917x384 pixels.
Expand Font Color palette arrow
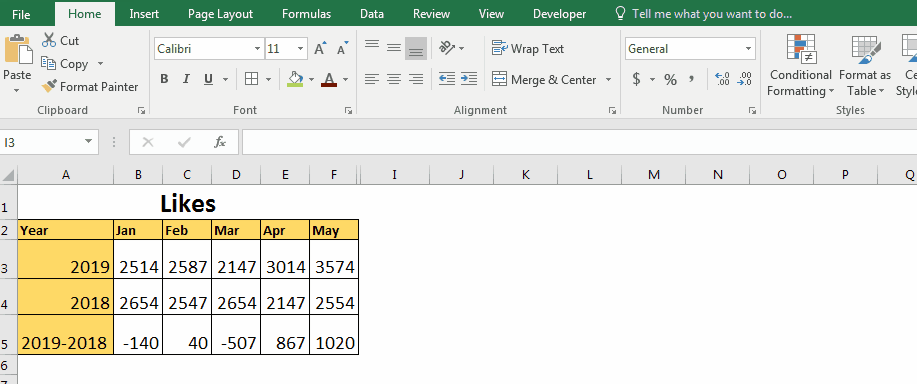[x=346, y=79]
